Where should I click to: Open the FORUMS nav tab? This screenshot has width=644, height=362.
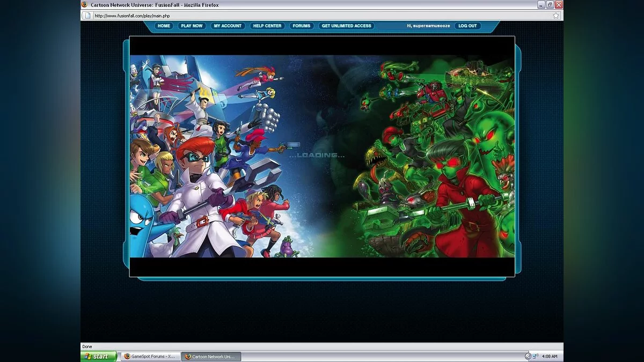coord(302,26)
